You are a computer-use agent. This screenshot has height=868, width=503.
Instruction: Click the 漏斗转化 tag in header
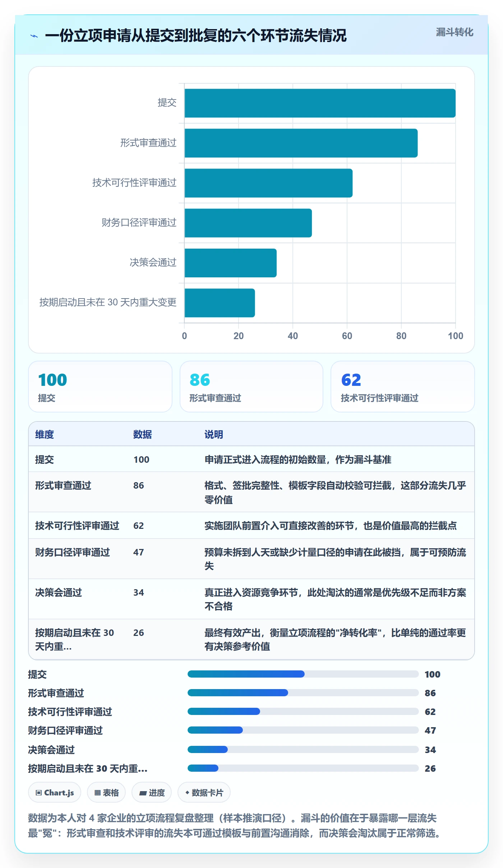click(x=454, y=32)
